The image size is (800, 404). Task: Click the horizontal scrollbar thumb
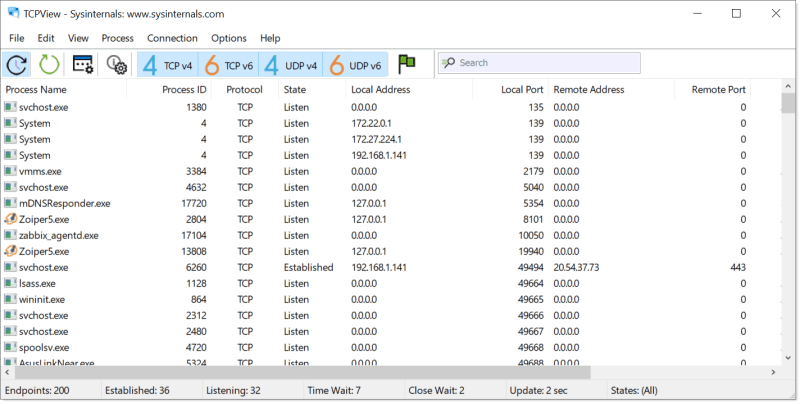301,372
